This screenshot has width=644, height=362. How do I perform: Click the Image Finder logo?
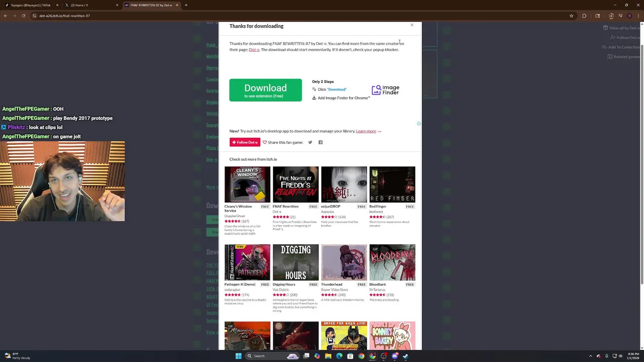[x=385, y=90]
